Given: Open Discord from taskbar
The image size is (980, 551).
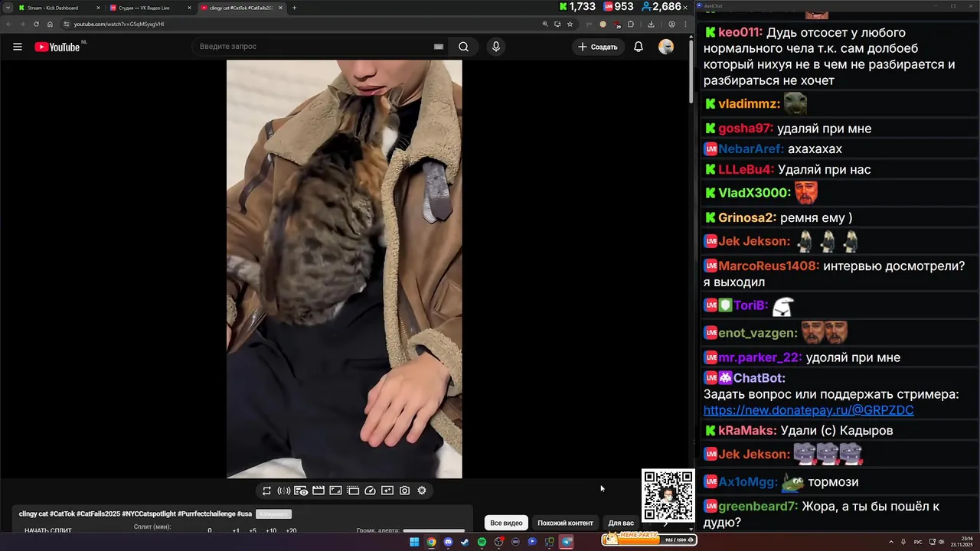Looking at the screenshot, I should [448, 542].
